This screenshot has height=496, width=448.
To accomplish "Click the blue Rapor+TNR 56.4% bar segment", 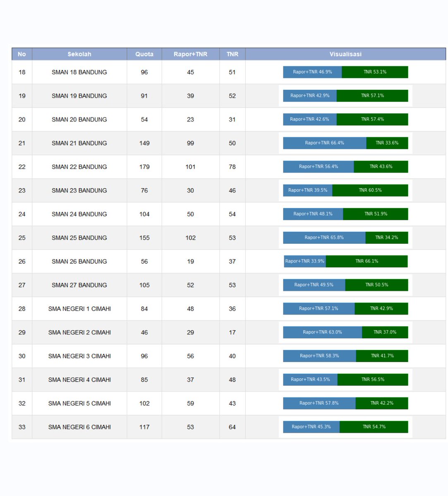I will point(319,167).
